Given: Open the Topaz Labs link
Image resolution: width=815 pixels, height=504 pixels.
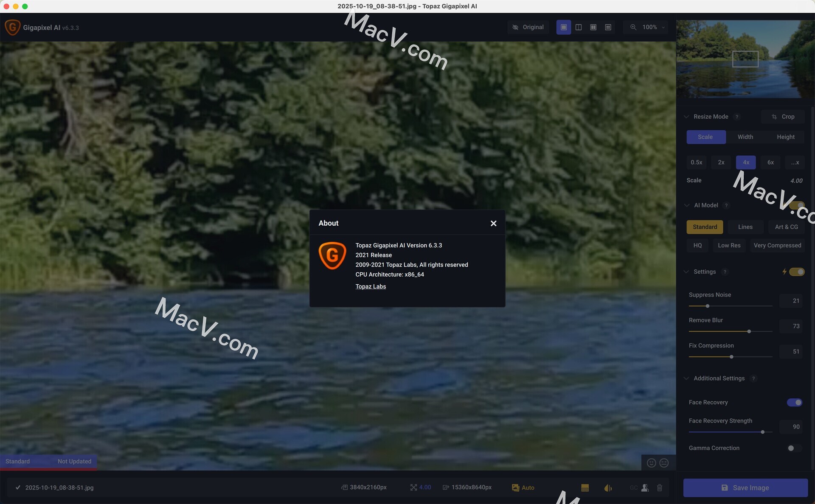Looking at the screenshot, I should pyautogui.click(x=370, y=286).
